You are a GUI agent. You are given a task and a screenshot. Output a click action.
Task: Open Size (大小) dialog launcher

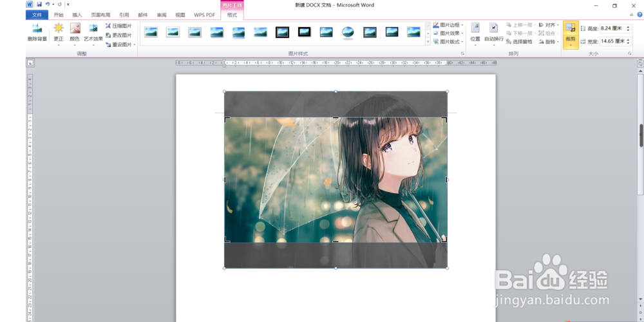[x=629, y=54]
